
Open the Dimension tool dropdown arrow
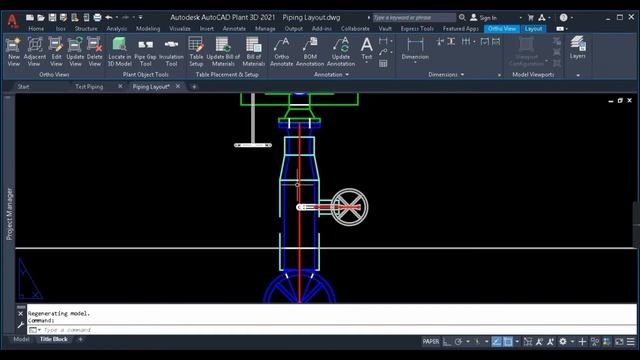[415, 62]
